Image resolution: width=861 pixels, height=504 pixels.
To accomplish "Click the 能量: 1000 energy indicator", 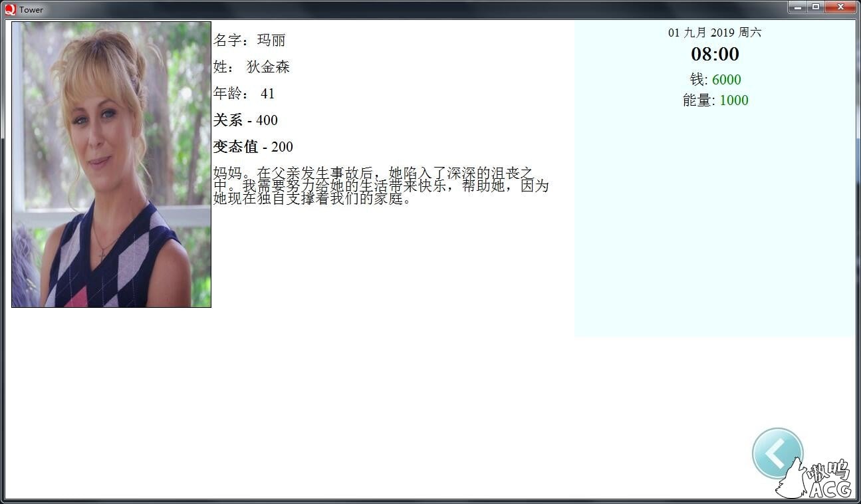I will (x=715, y=100).
